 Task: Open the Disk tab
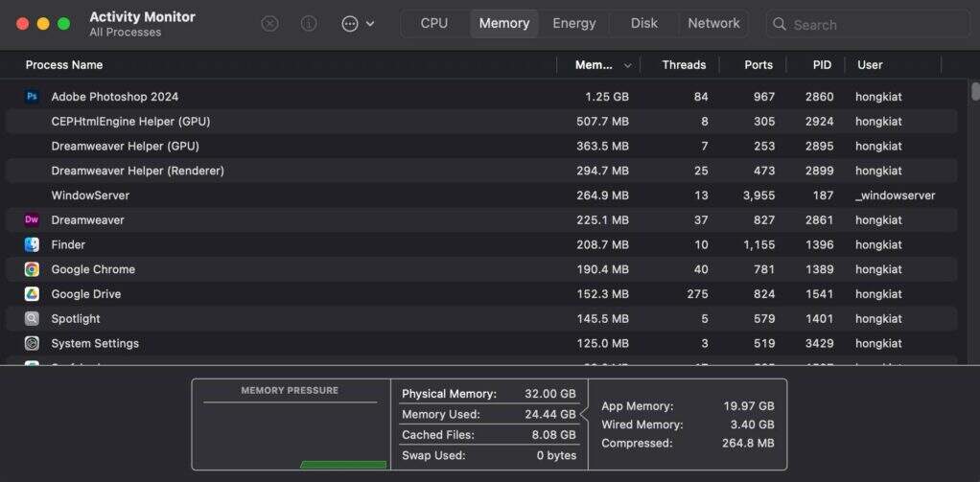[x=643, y=24]
